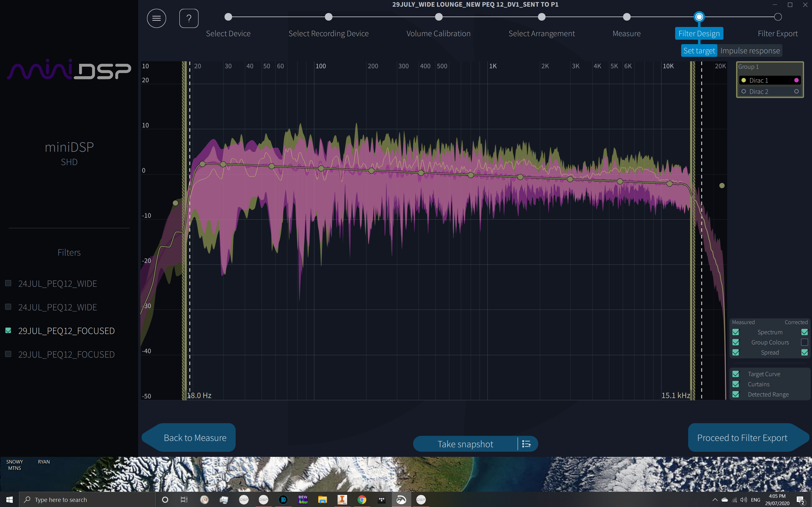Go to the Measure step
This screenshot has height=507, width=812.
coord(627,33)
